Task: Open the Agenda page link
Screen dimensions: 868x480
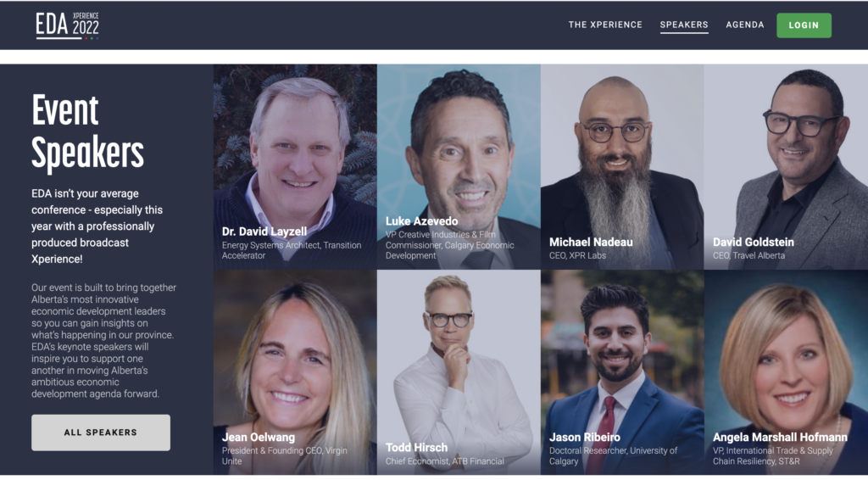Action: click(x=744, y=25)
